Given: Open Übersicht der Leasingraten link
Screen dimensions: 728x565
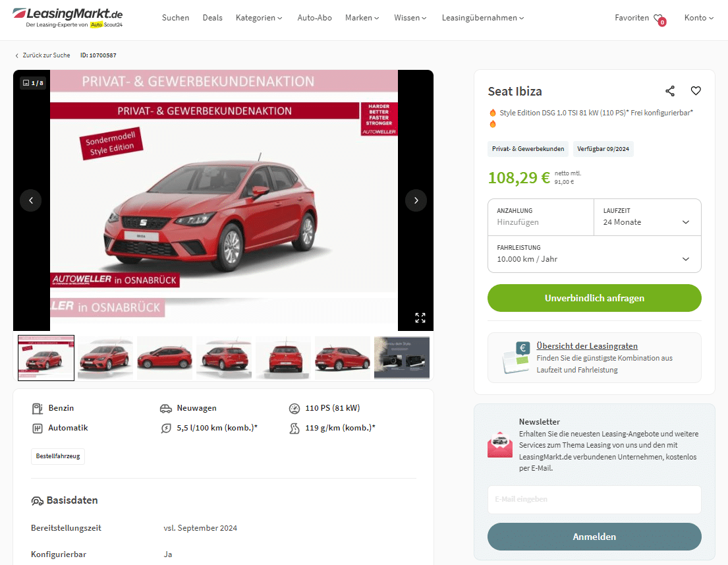Looking at the screenshot, I should tap(587, 345).
